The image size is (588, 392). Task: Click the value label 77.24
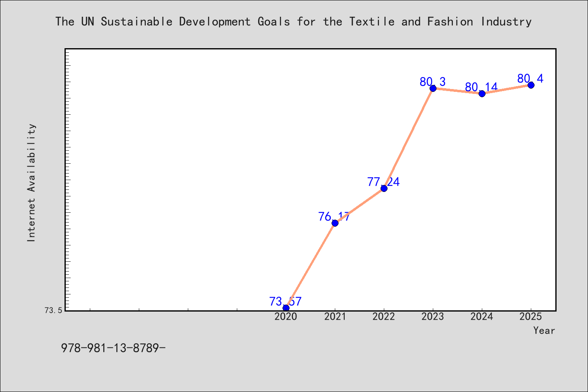383,182
